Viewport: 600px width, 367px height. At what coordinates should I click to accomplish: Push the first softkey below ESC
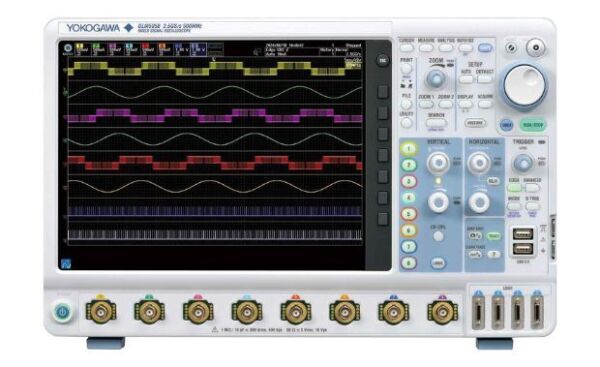383,92
